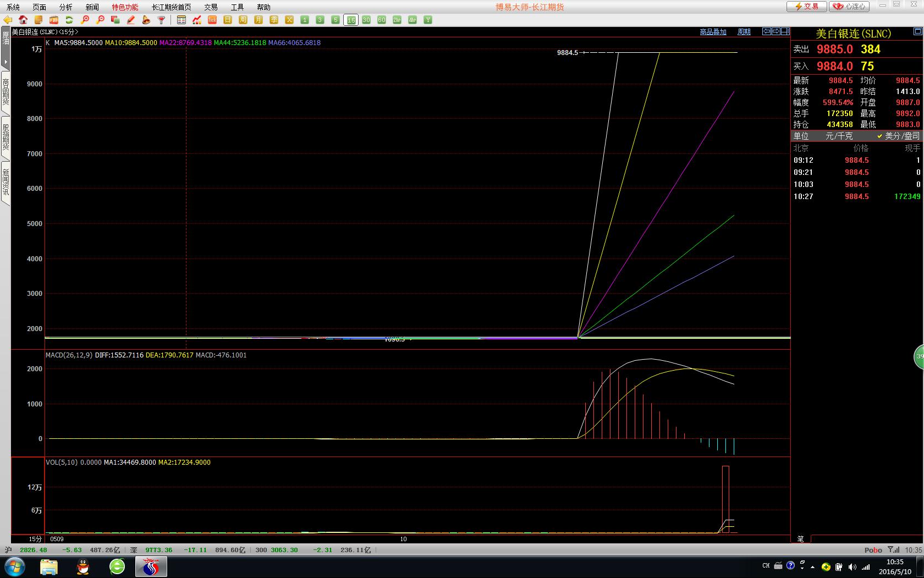The width and height of the screenshot is (924, 578).
Task: Select 元/千克 unit option
Action: click(839, 136)
